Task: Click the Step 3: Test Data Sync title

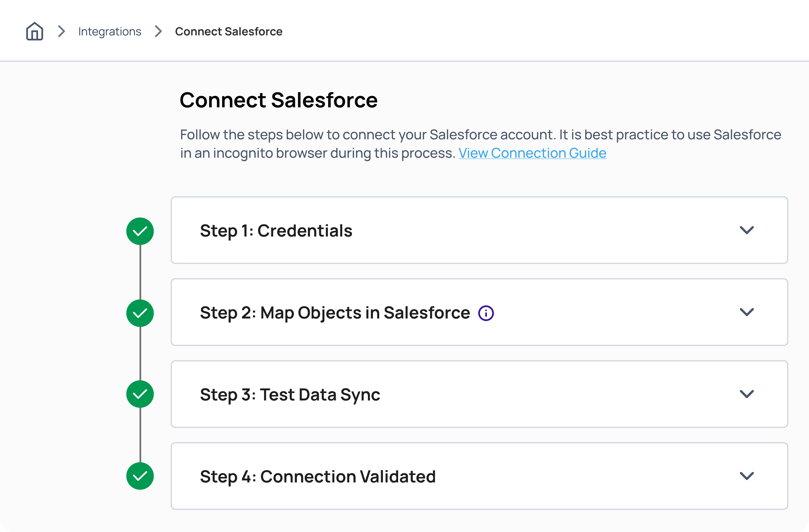Action: (290, 394)
